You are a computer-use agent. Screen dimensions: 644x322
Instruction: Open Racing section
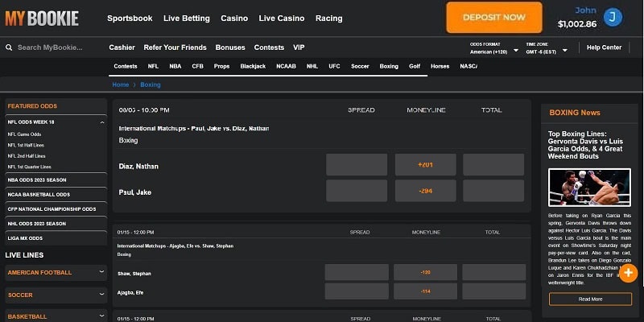[328, 19]
